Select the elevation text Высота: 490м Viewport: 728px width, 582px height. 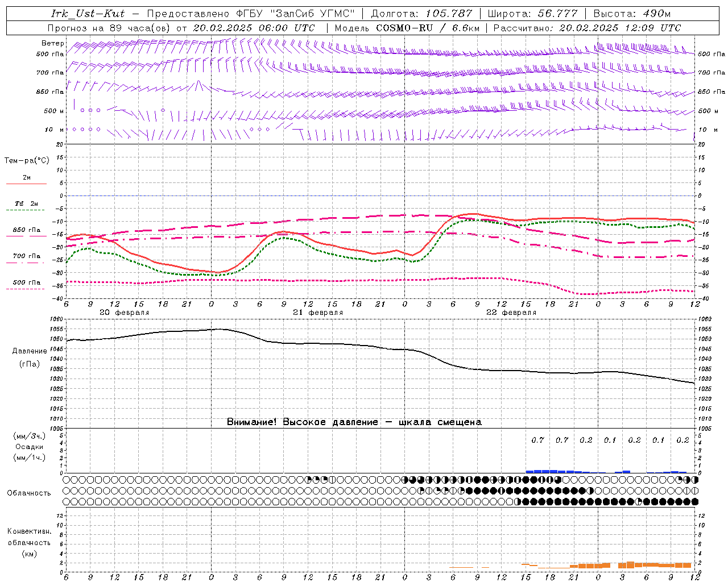click(632, 14)
